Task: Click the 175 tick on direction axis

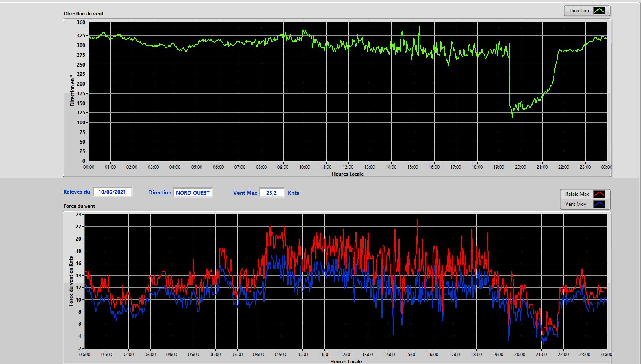Action: pos(81,94)
